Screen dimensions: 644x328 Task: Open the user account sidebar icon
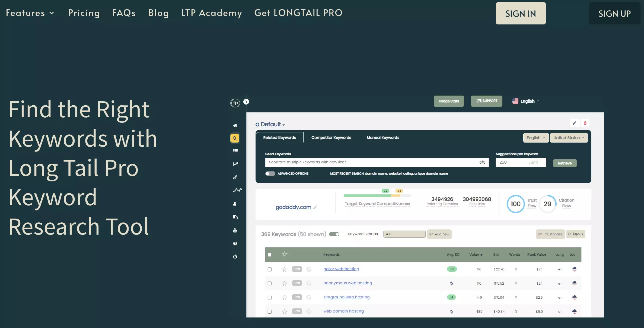pyautogui.click(x=235, y=204)
